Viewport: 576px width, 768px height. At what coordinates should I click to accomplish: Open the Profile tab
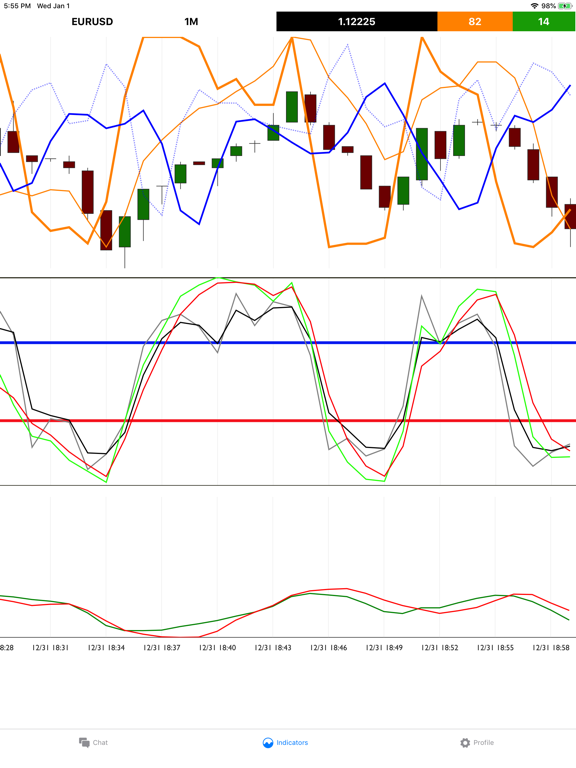(x=477, y=743)
